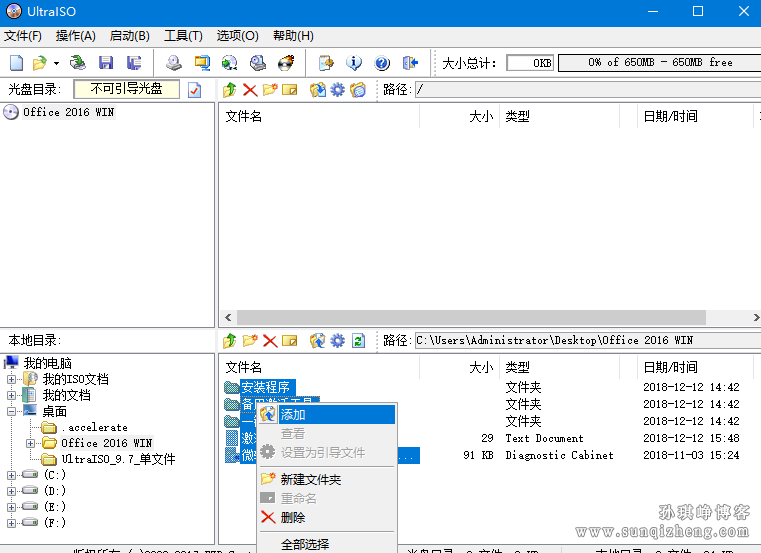
Task: Expand the (F:) drive node
Action: (11, 523)
